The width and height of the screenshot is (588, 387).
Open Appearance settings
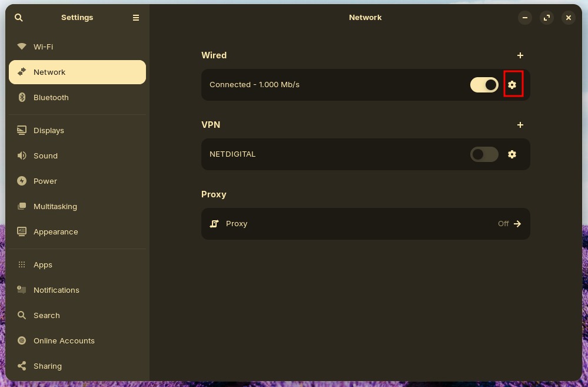(55, 231)
